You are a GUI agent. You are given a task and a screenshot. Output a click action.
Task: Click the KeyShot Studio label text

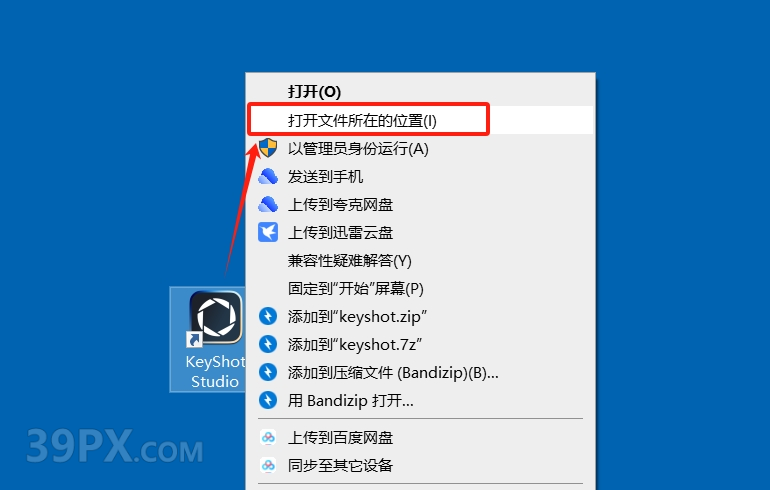point(215,371)
